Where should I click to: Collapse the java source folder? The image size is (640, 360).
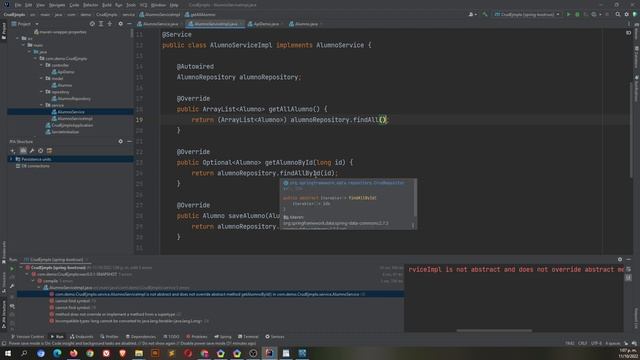pyautogui.click(x=29, y=52)
